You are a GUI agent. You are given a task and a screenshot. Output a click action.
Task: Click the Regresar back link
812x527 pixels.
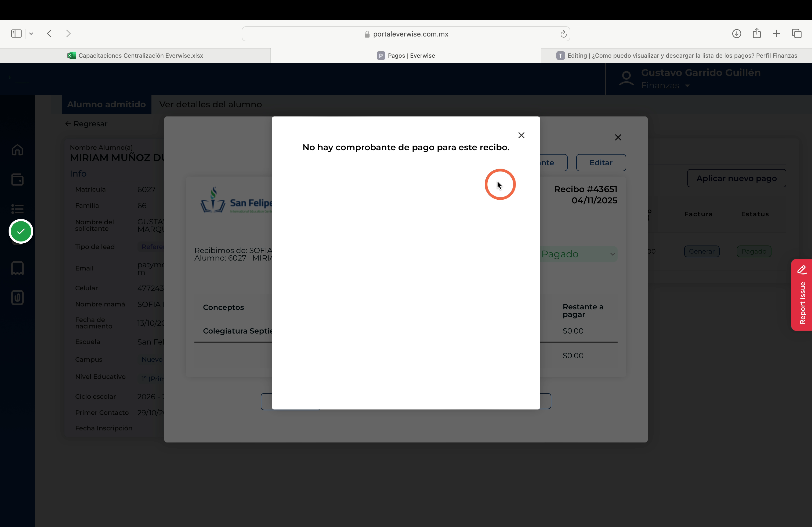(x=86, y=124)
